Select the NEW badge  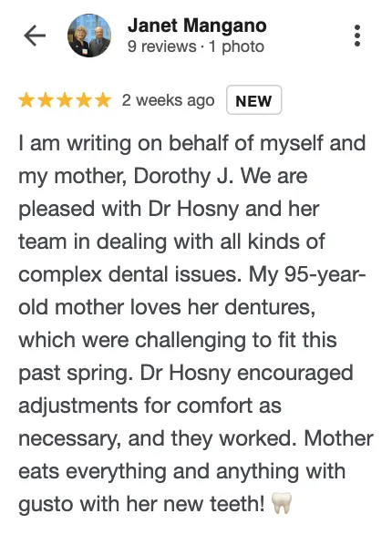click(x=253, y=100)
